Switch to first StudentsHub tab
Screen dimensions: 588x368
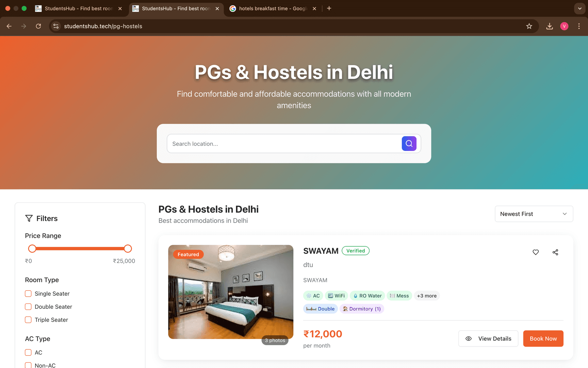point(79,9)
